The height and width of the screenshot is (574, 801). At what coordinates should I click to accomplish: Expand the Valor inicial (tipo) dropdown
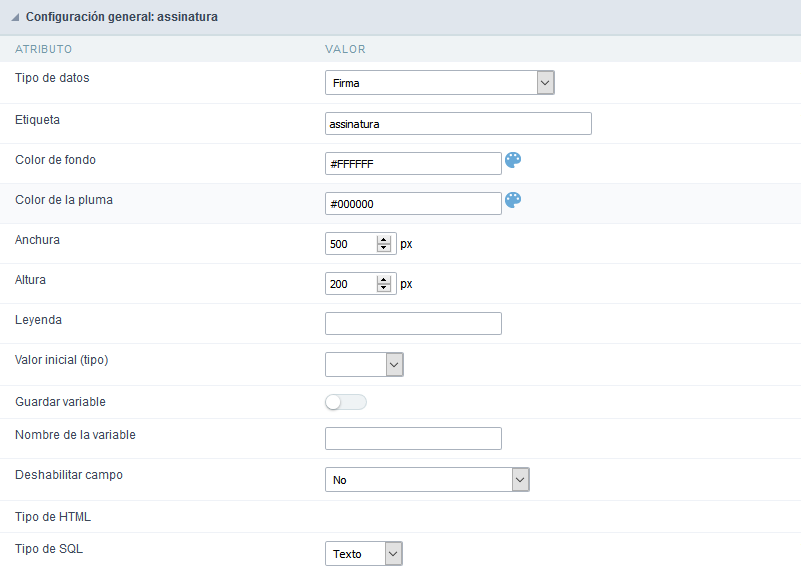click(x=364, y=364)
